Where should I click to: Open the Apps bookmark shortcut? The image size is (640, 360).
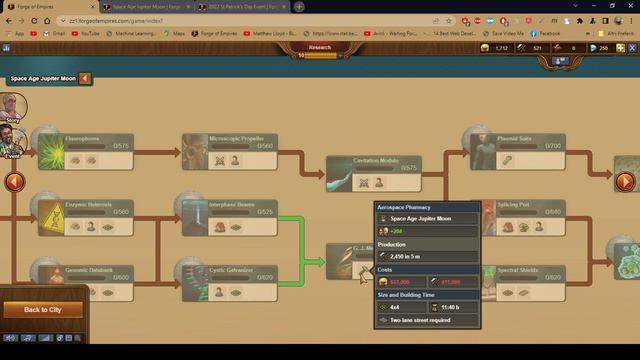[x=15, y=33]
